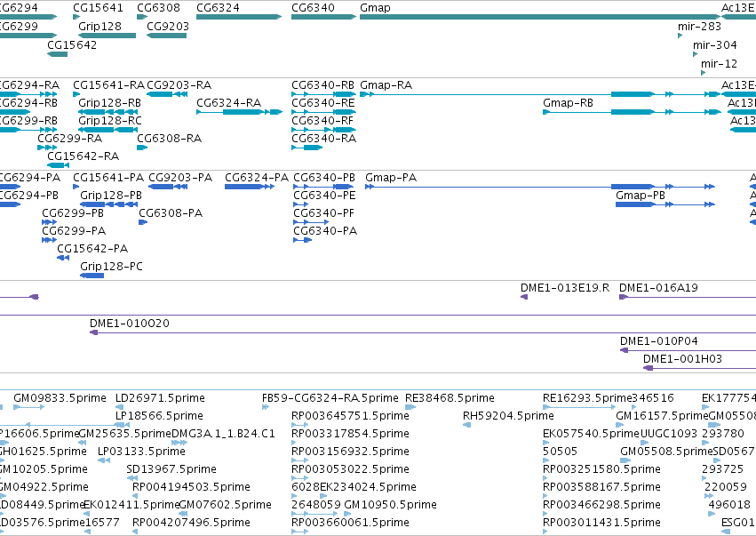Select the CG6340-PF protein label
The image size is (756, 536).
coord(323,213)
